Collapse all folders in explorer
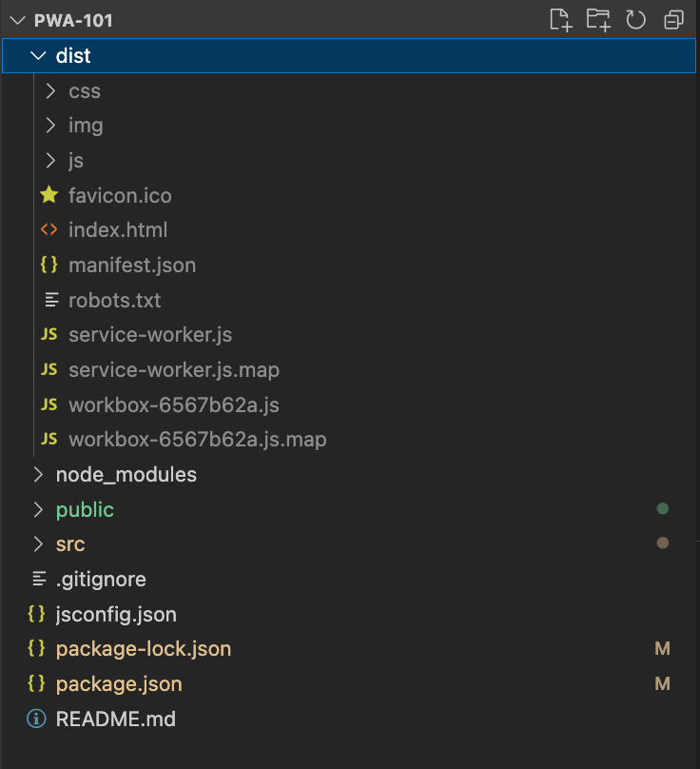700x769 pixels. coord(673,20)
